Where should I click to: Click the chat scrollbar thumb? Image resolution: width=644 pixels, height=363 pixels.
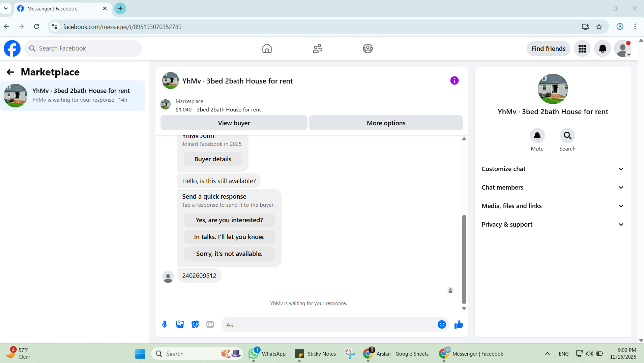464,259
